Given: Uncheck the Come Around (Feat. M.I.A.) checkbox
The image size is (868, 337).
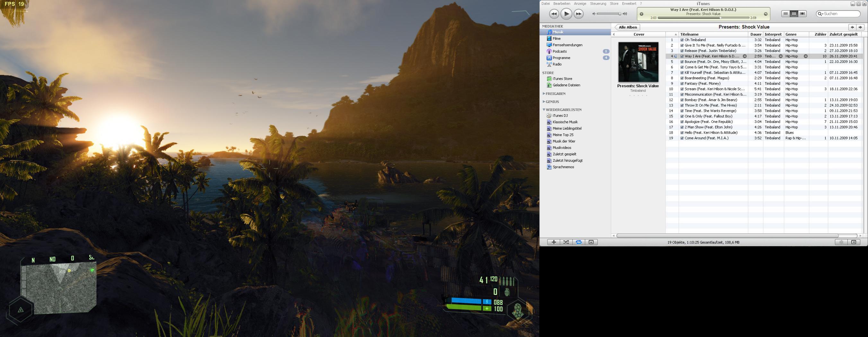Looking at the screenshot, I should coord(682,138).
